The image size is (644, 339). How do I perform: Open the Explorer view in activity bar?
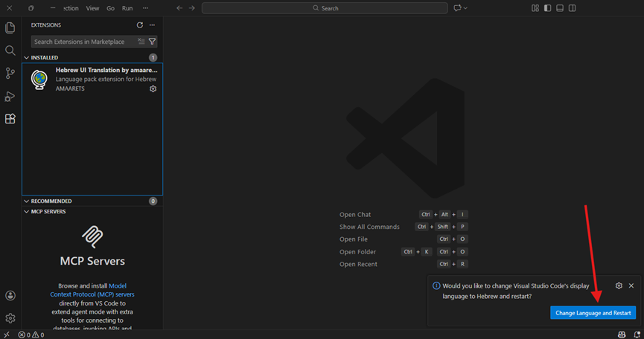pos(10,28)
